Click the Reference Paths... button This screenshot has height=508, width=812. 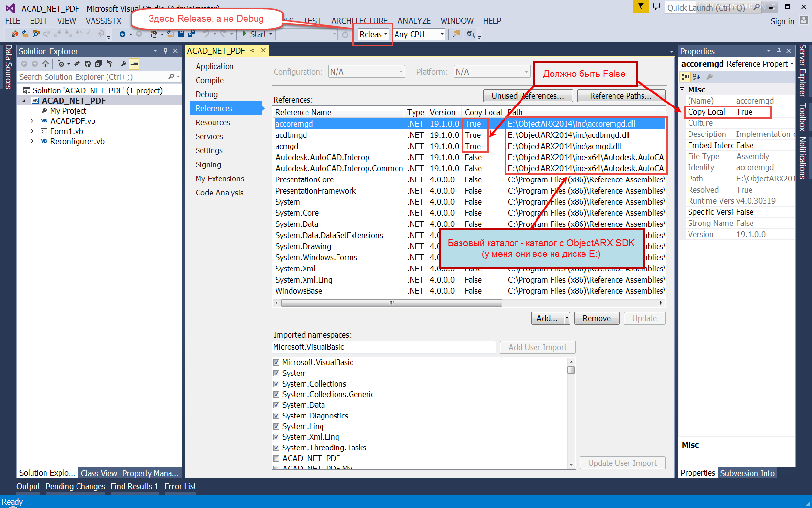click(621, 96)
